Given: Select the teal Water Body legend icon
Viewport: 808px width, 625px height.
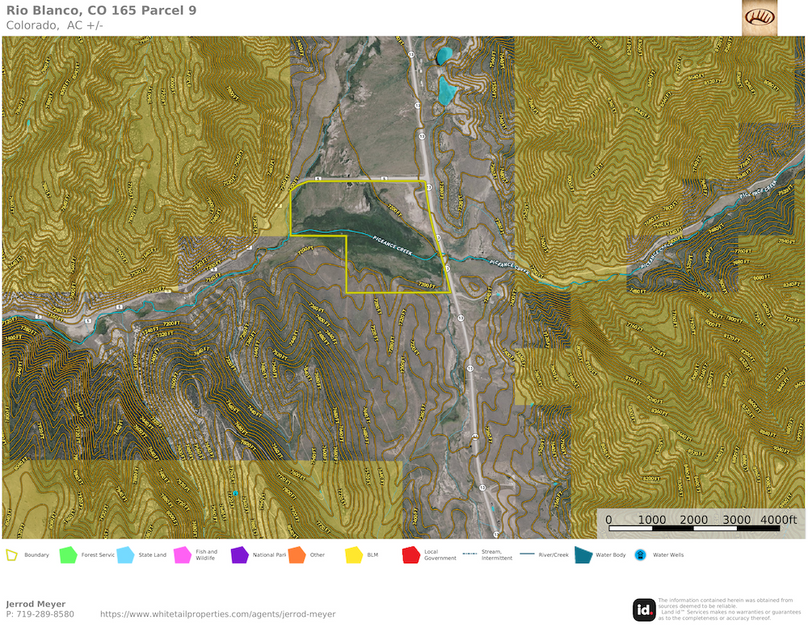Looking at the screenshot, I should pyautogui.click(x=583, y=554).
